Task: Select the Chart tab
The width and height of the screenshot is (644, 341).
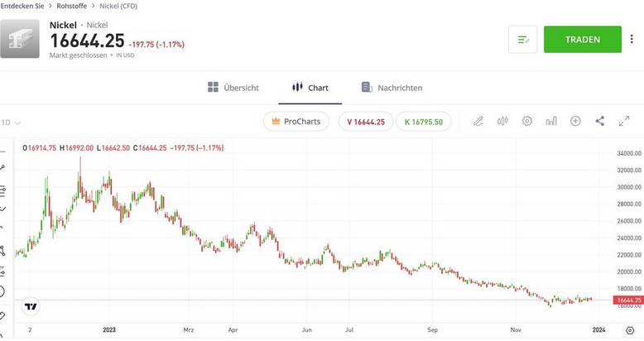Action: coord(310,88)
